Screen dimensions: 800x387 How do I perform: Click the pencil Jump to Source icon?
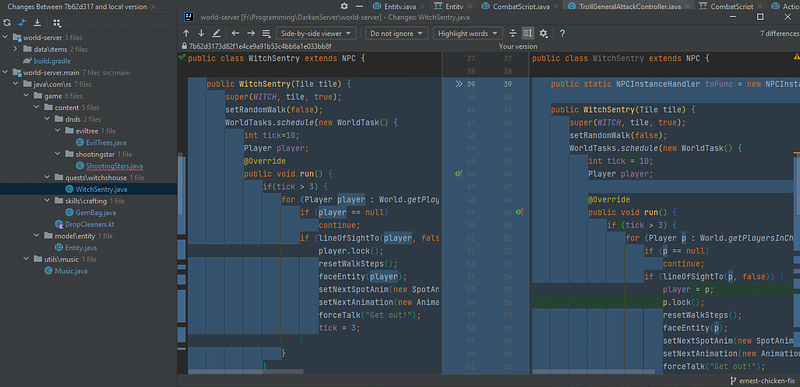(x=216, y=33)
